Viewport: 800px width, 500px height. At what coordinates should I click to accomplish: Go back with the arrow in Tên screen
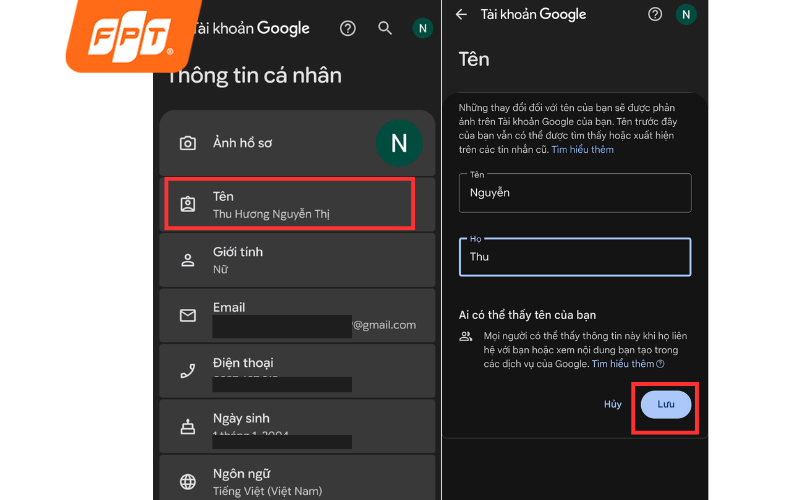coord(461,14)
